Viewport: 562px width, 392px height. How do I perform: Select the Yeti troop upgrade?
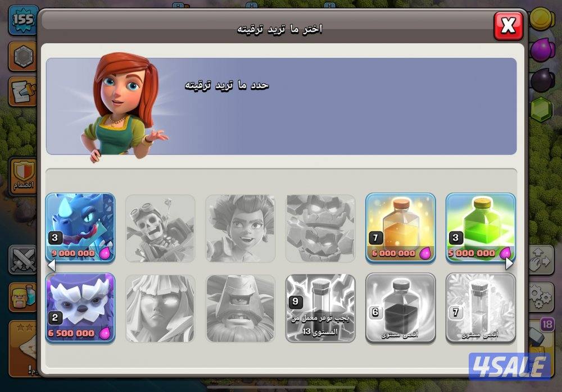80,308
